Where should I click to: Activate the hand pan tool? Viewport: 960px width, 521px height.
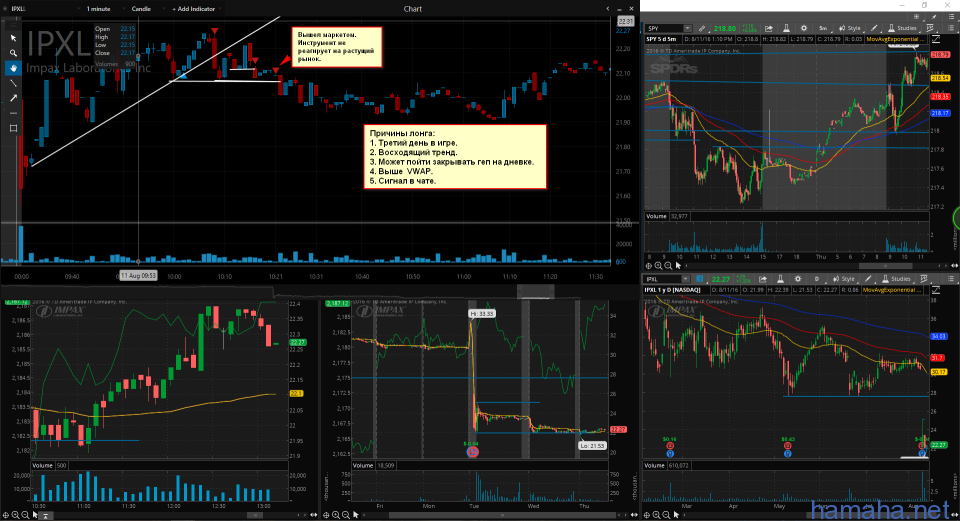[x=13, y=68]
